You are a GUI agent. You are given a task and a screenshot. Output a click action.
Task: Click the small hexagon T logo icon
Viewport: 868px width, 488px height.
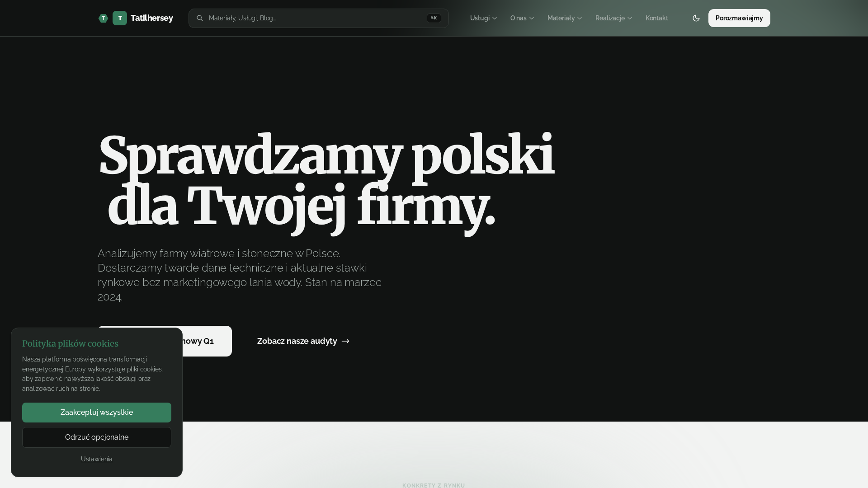[x=103, y=18]
